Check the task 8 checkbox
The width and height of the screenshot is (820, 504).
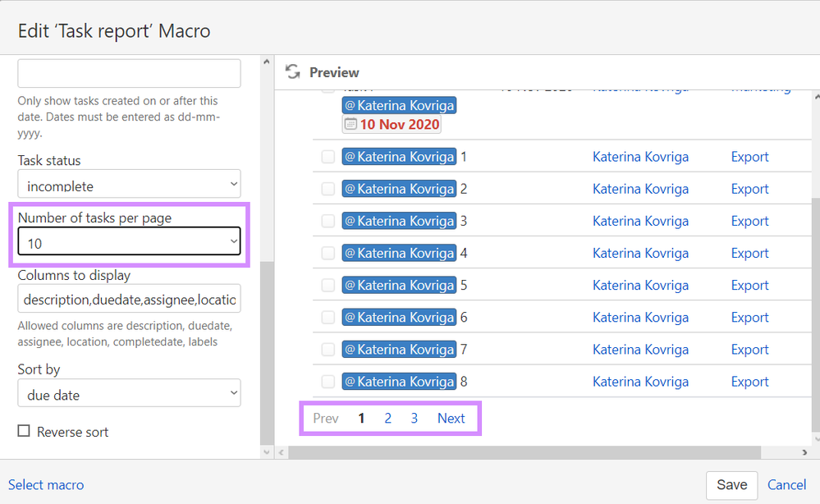click(328, 382)
